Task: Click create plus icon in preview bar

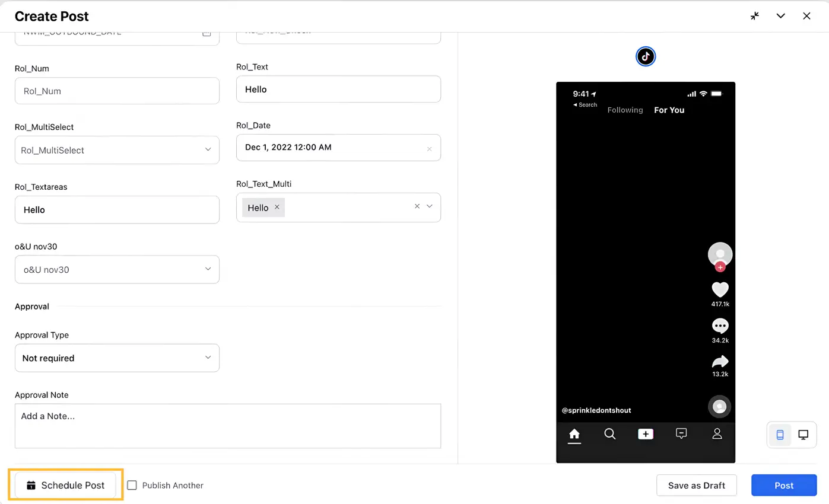Action: click(646, 434)
